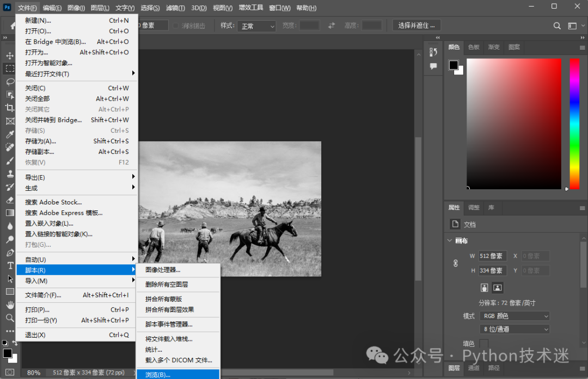This screenshot has width=588, height=379.
Task: Swap width and height arrows button
Action: [x=332, y=26]
